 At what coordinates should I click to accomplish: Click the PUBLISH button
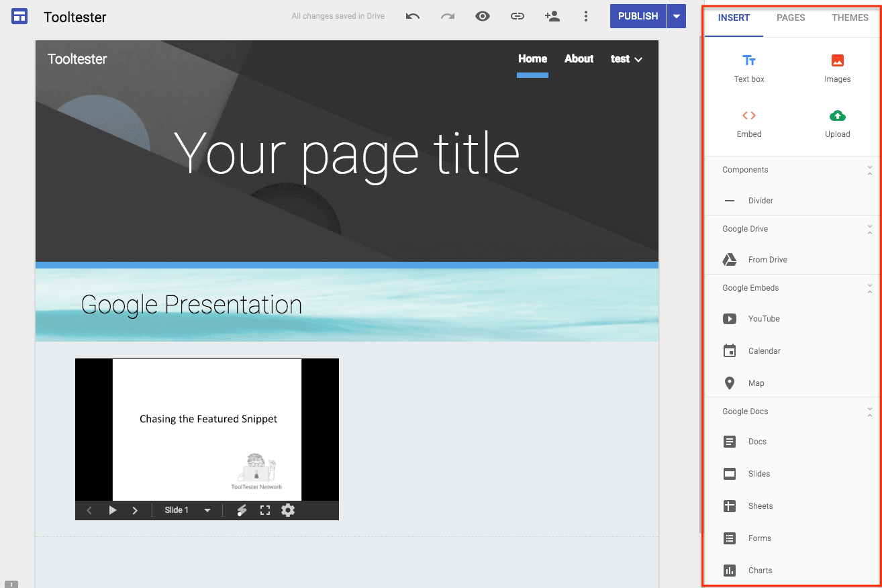click(x=638, y=16)
